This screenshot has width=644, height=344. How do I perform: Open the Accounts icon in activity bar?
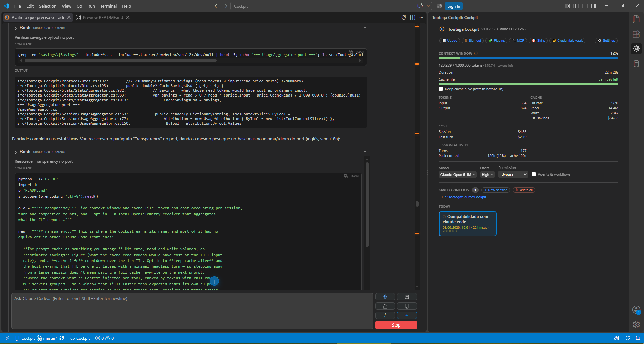[636, 310]
